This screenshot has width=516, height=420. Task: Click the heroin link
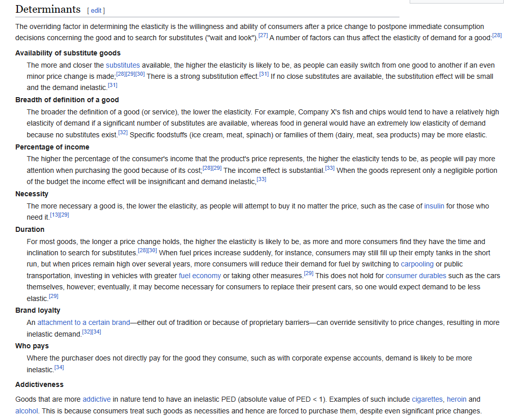456,399
